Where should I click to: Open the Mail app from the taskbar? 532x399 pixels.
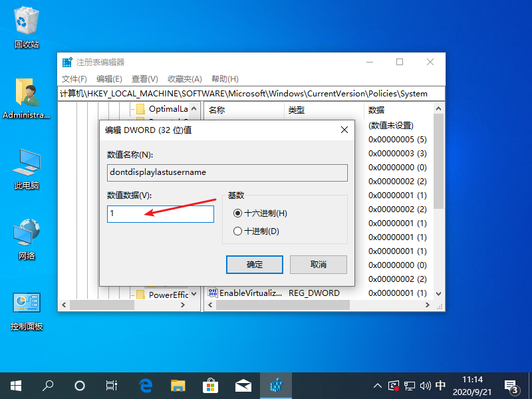point(243,385)
